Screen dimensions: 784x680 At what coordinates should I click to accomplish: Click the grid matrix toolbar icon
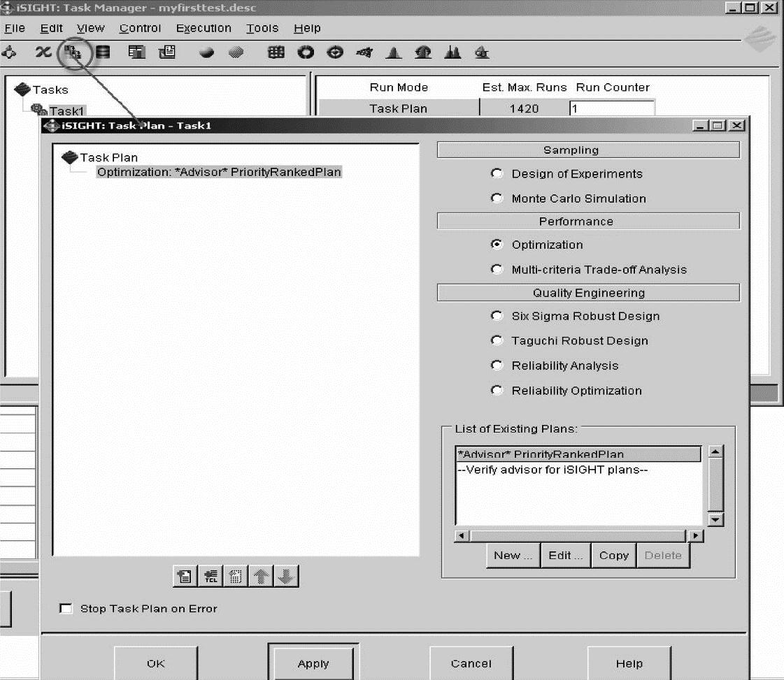tap(276, 52)
